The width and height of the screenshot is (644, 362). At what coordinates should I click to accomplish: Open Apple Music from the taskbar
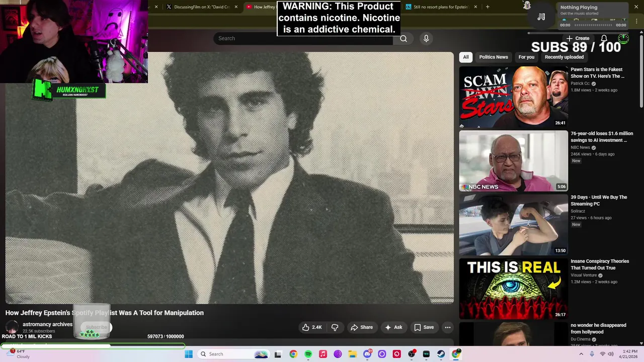(323, 354)
